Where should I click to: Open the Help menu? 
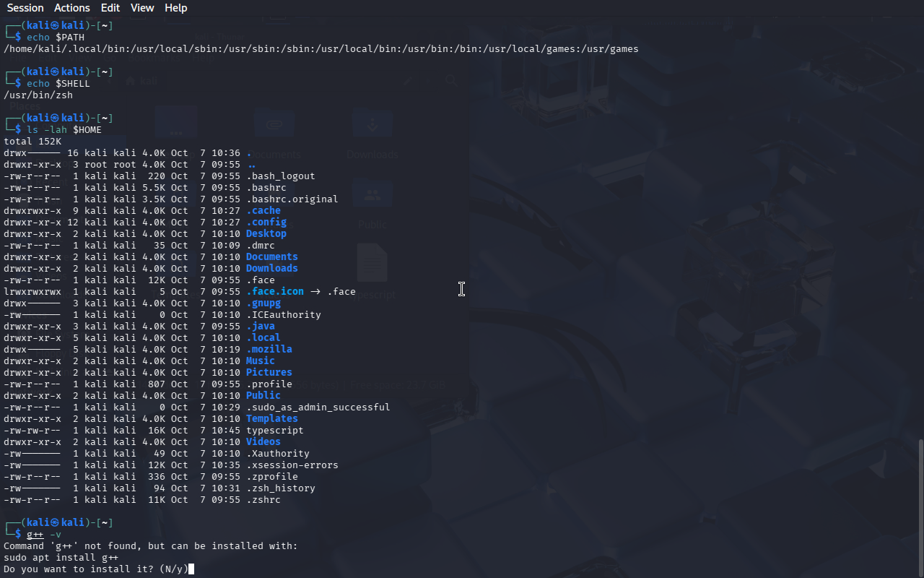click(x=175, y=8)
